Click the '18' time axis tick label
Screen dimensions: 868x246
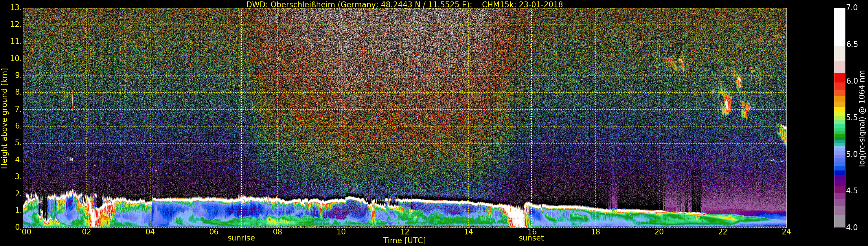coord(595,232)
